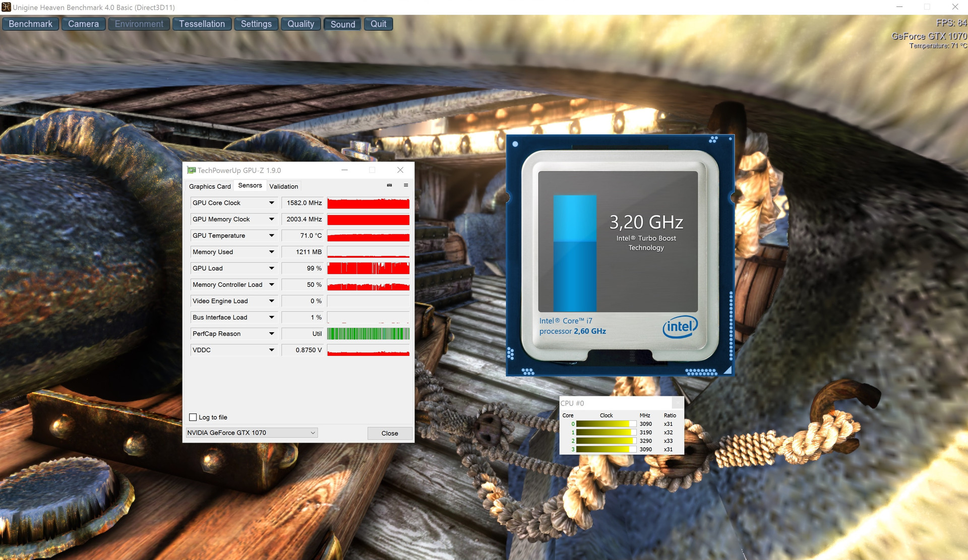Click the FPS counter in Heaven
The image size is (968, 560).
point(951,23)
